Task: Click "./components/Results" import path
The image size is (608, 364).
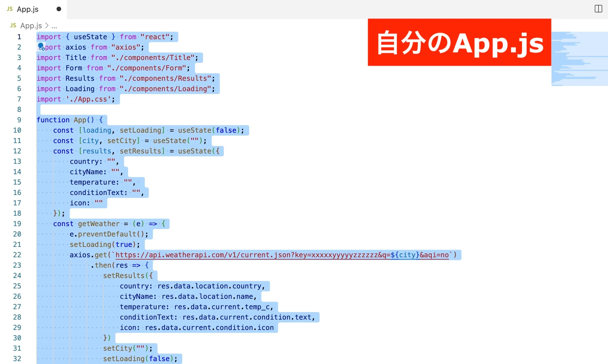Action: pyautogui.click(x=165, y=78)
